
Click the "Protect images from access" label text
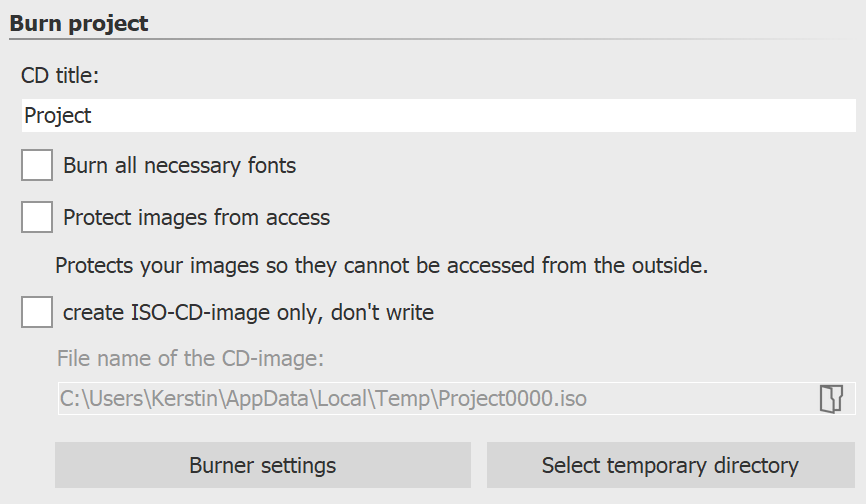tap(196, 217)
